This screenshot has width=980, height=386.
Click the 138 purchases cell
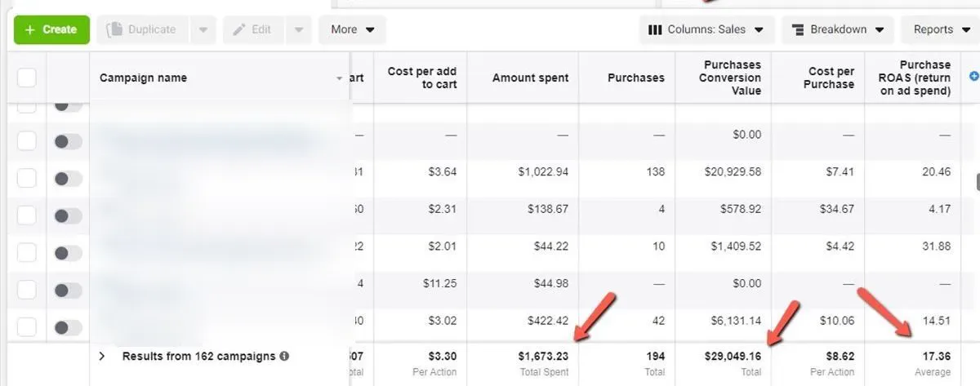click(x=655, y=172)
